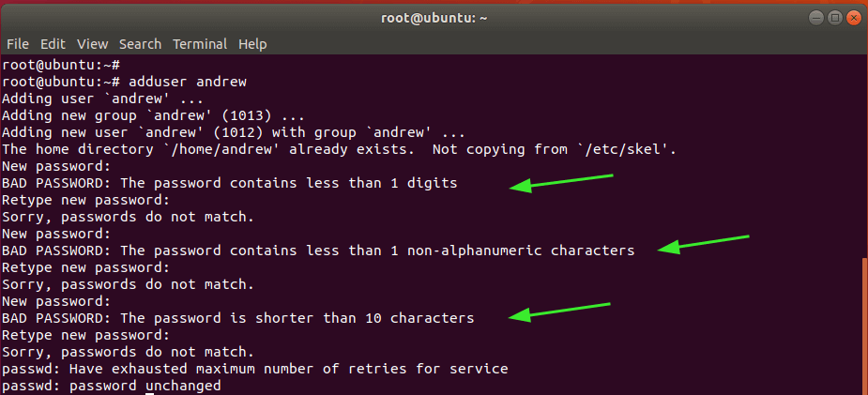Image resolution: width=868 pixels, height=395 pixels.
Task: Open the Search menu
Action: click(140, 44)
